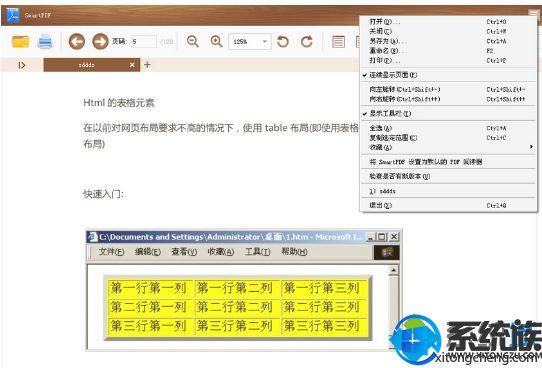Click the IE page icon in embedded title bar
This screenshot has height=368, width=542.
tap(93, 237)
